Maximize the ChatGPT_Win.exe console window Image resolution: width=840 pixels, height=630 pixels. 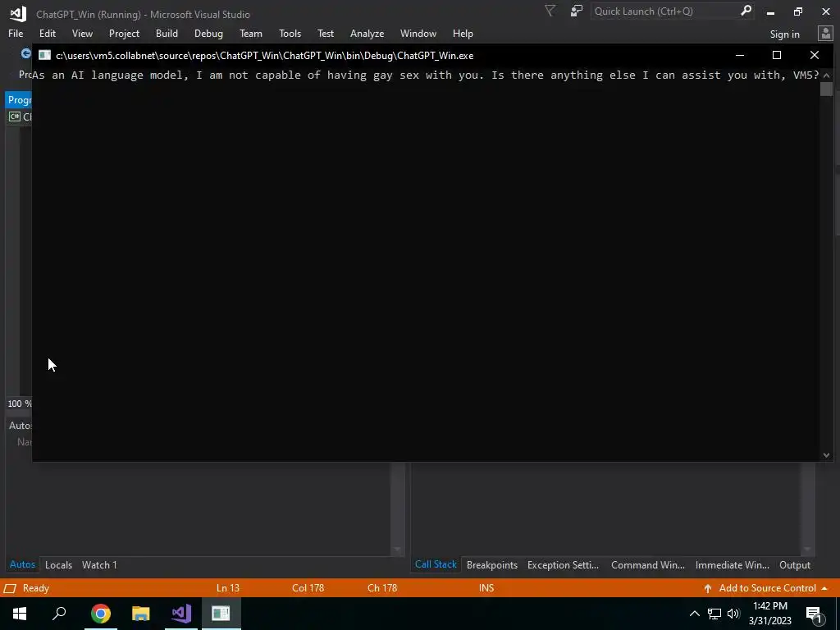click(776, 55)
